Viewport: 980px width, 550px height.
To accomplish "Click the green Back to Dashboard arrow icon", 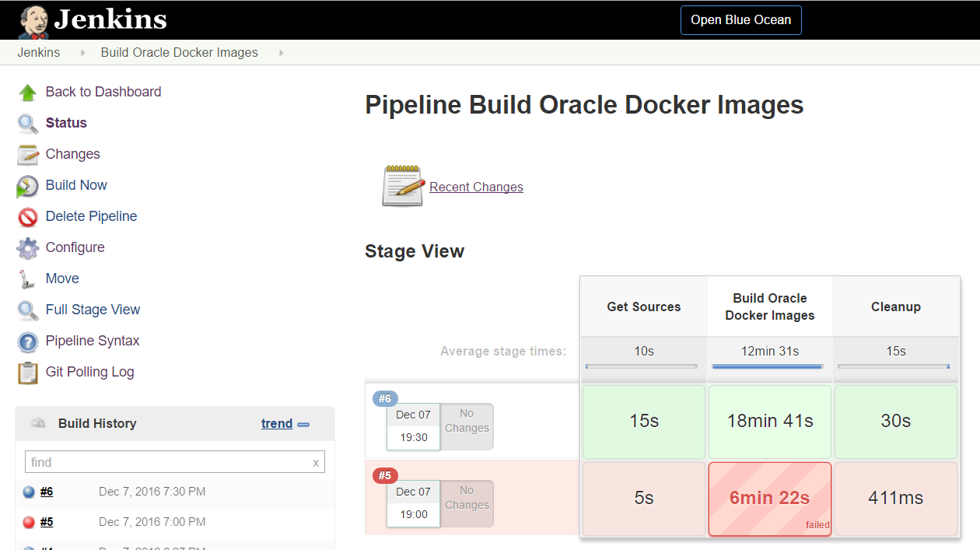I will [28, 93].
